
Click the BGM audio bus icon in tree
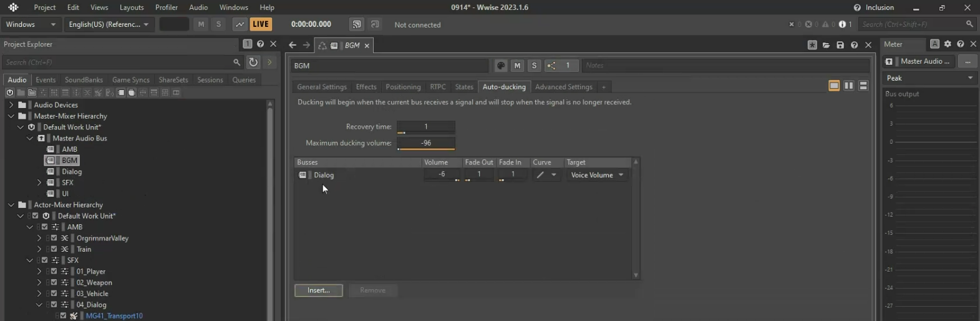[x=51, y=160]
